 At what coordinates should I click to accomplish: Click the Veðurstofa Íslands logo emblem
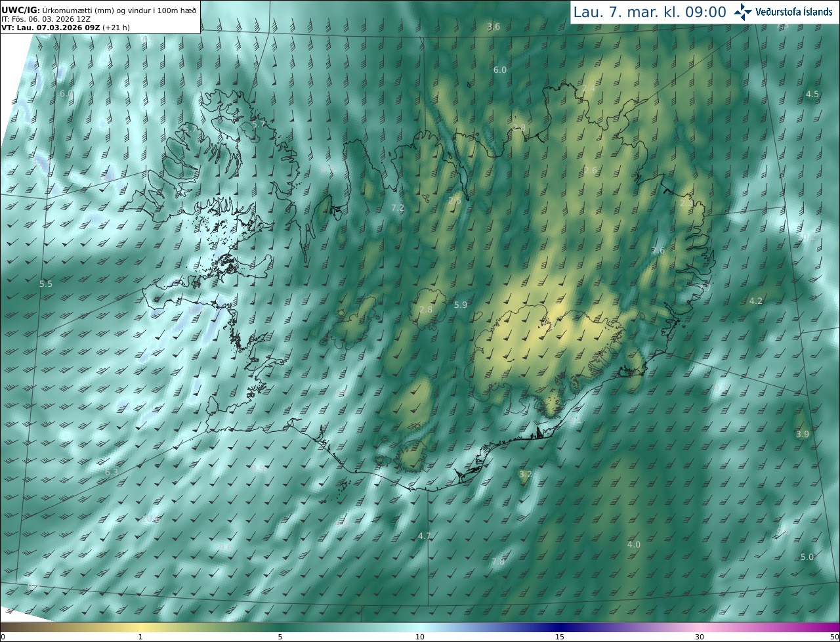coord(743,12)
